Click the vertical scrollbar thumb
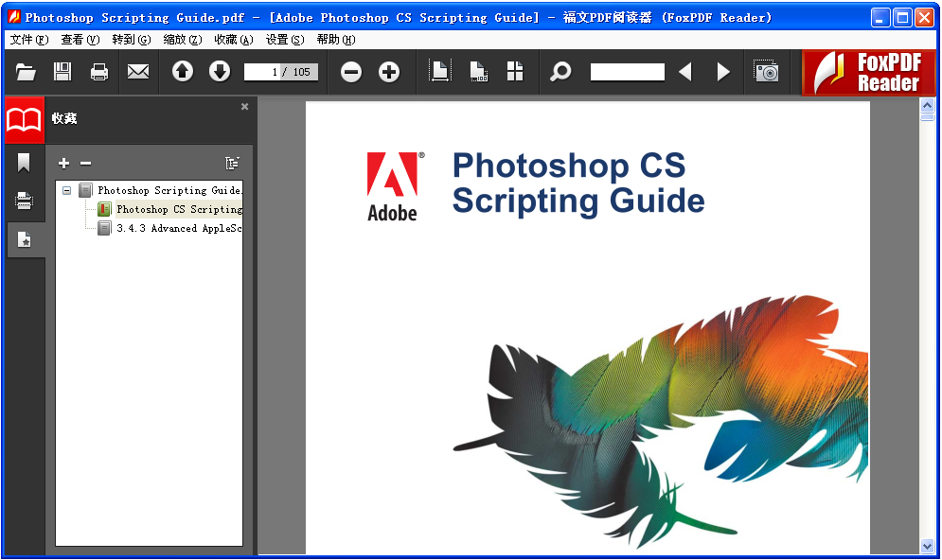The width and height of the screenshot is (942, 560). pos(927,117)
